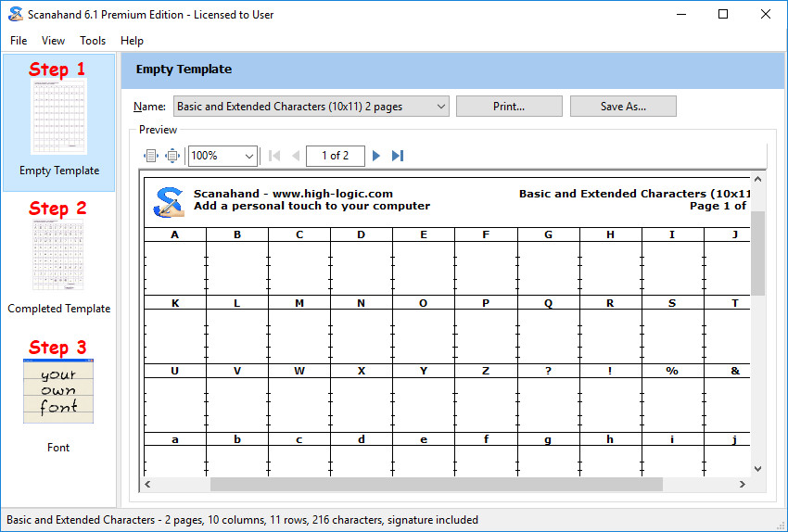Viewport: 788px width, 532px height.
Task: Click the horizontal scrollbar left arrow
Action: (x=147, y=485)
